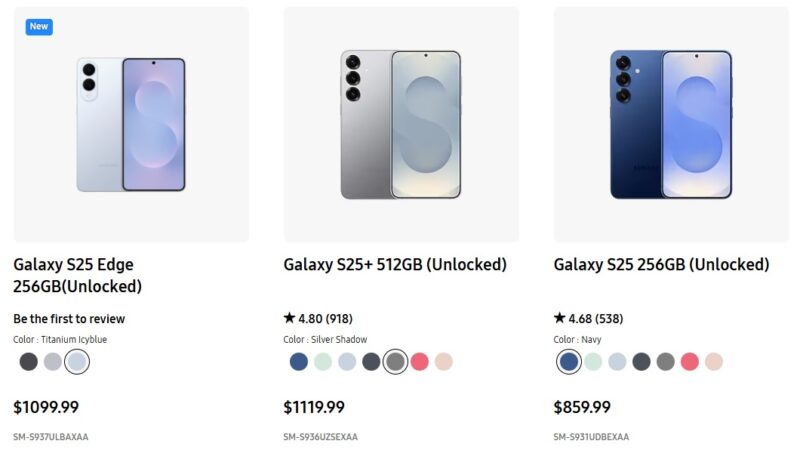This screenshot has height=450, width=800.
Task: Select the mint swatch for Galaxy S25+
Action: (322, 362)
